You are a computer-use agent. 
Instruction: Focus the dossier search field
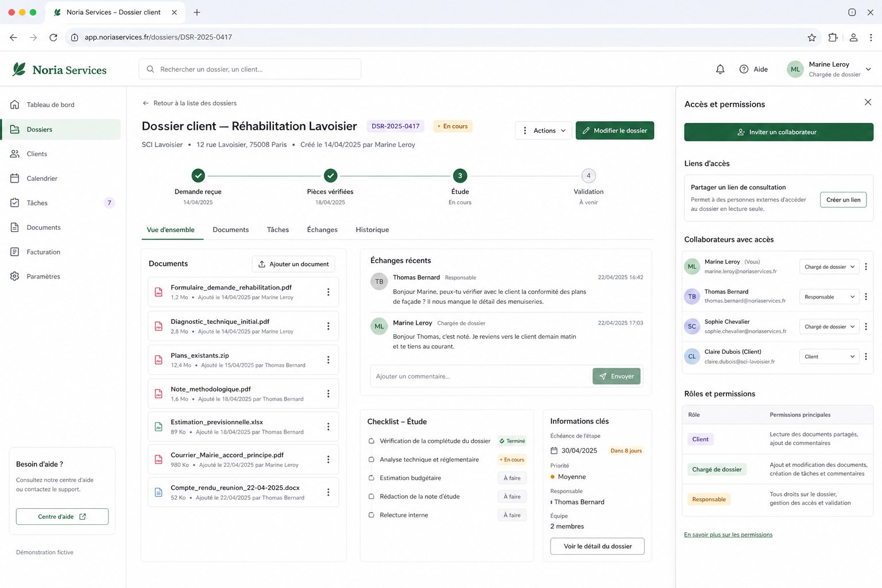coord(250,69)
